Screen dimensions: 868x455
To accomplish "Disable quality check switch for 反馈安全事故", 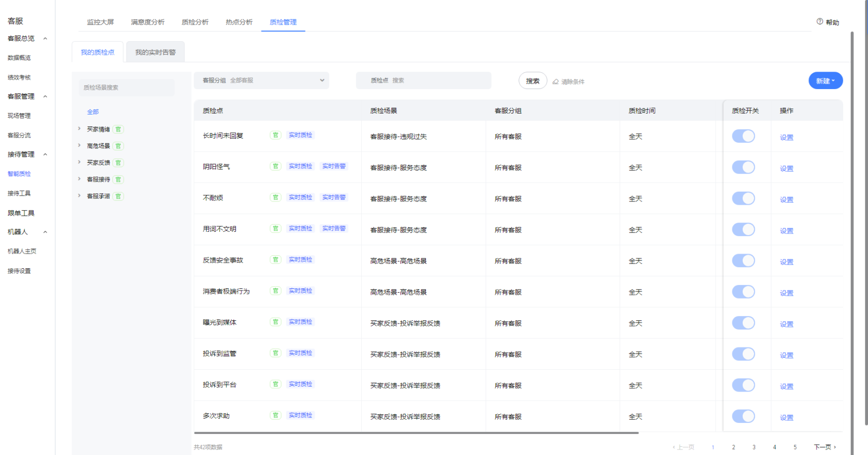I will (x=743, y=261).
